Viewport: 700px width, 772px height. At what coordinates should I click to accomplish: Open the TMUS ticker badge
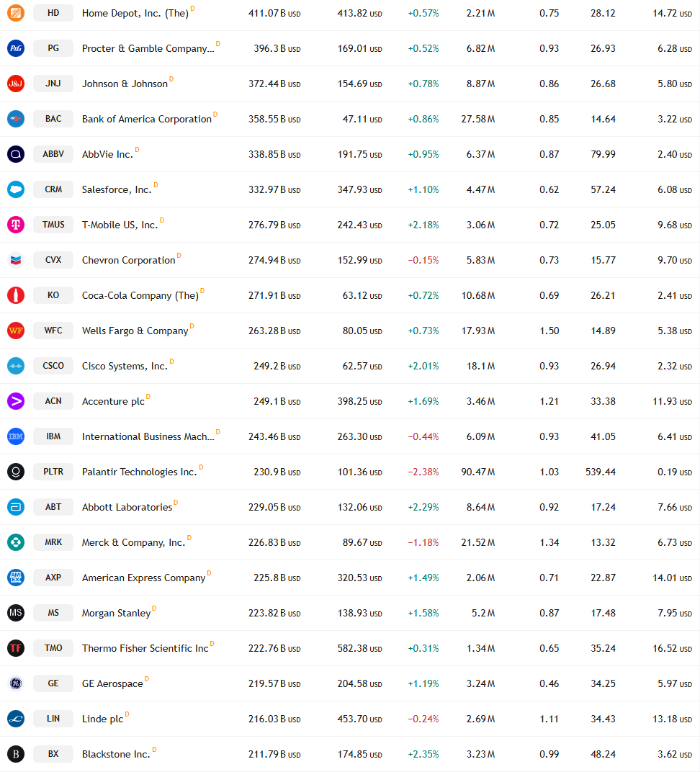click(x=53, y=225)
